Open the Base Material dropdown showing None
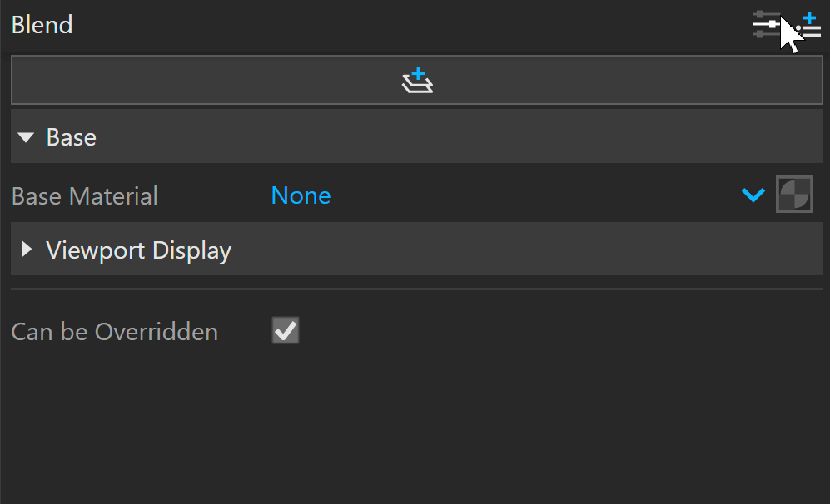 click(518, 195)
